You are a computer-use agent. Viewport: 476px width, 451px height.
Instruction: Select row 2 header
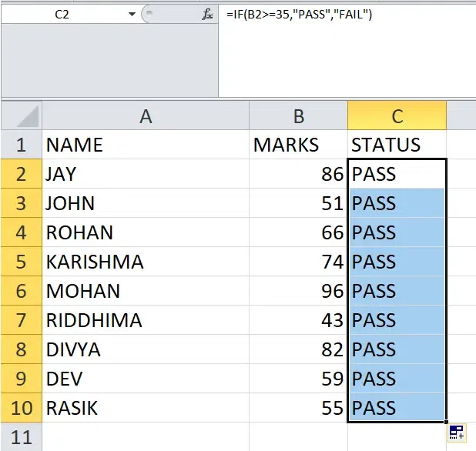pyautogui.click(x=22, y=174)
